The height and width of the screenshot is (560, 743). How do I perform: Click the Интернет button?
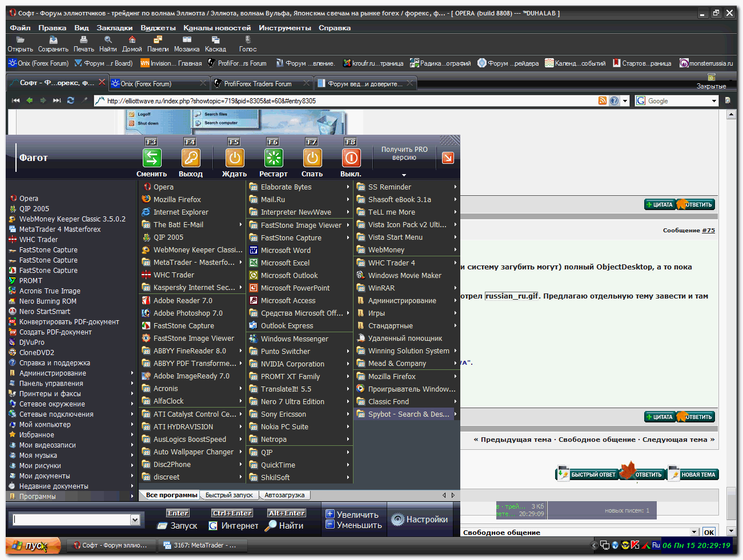click(x=234, y=526)
